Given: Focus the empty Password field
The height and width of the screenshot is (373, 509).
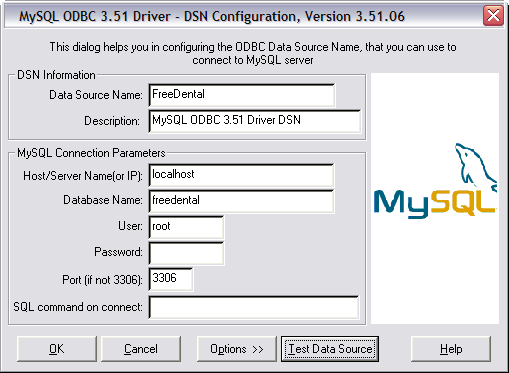Looking at the screenshot, I should pos(186,253).
